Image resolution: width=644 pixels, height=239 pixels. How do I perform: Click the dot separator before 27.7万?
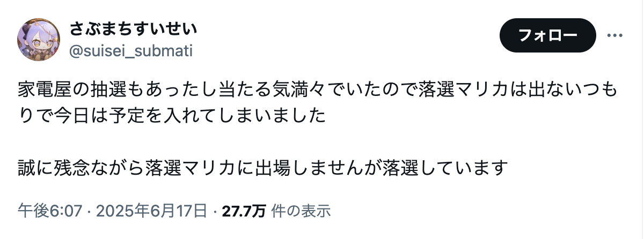click(x=214, y=211)
